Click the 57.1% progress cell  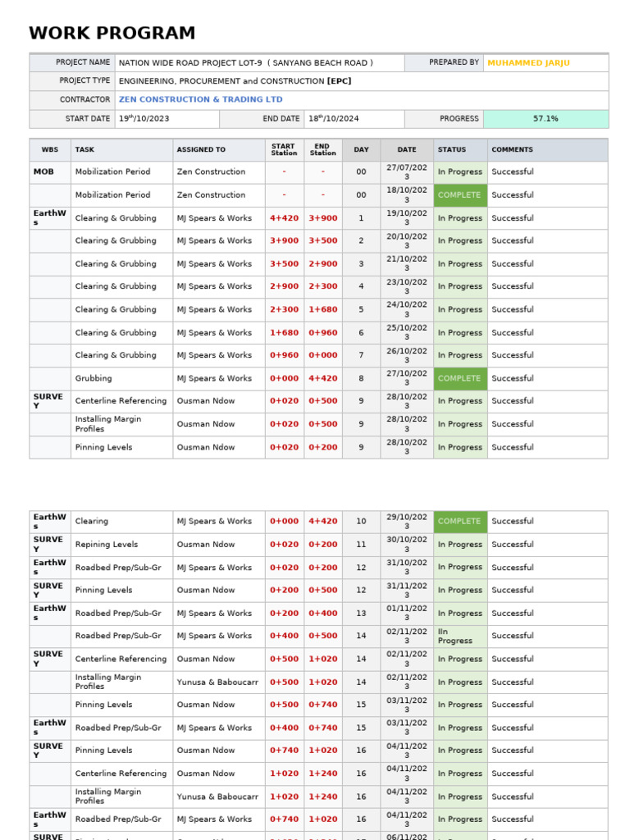[x=546, y=118]
